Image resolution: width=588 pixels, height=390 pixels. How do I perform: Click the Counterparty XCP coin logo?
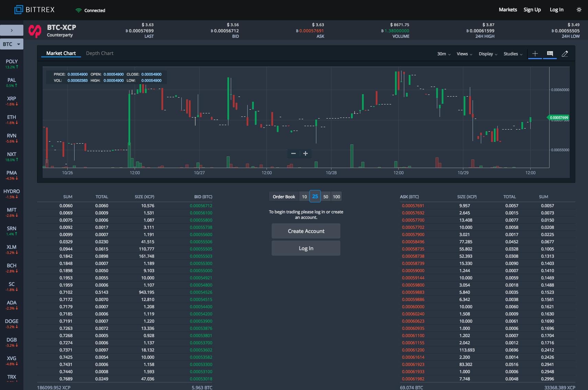tap(35, 31)
